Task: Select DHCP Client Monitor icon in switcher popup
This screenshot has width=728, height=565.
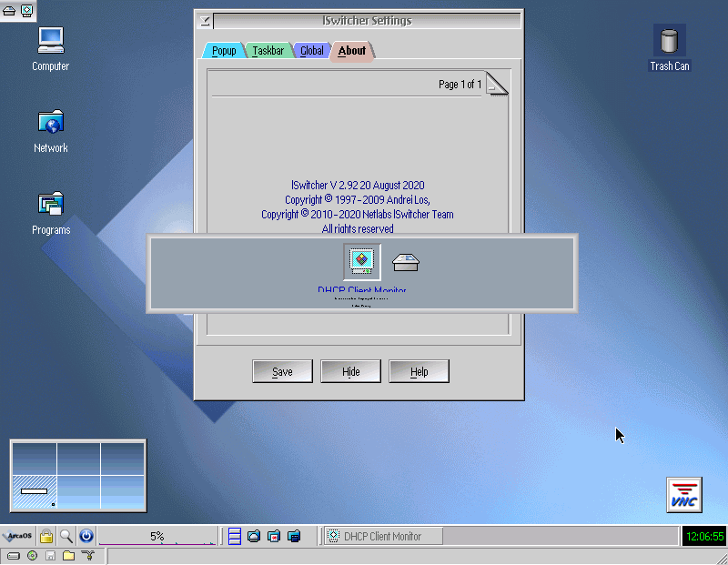Action: tap(361, 262)
